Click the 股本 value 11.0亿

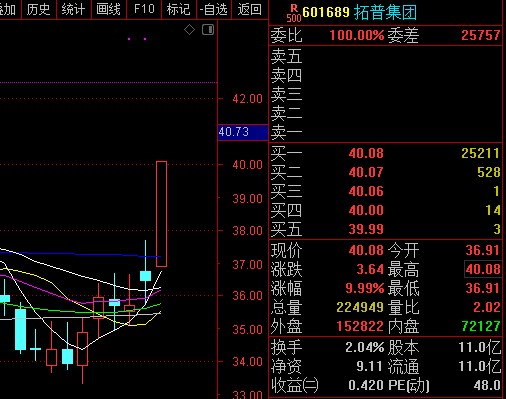click(480, 348)
